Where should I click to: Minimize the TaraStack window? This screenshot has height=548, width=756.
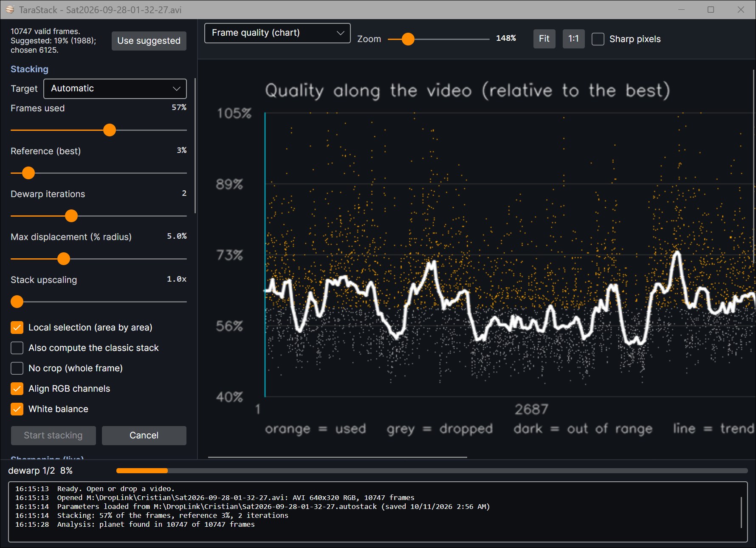click(x=681, y=9)
